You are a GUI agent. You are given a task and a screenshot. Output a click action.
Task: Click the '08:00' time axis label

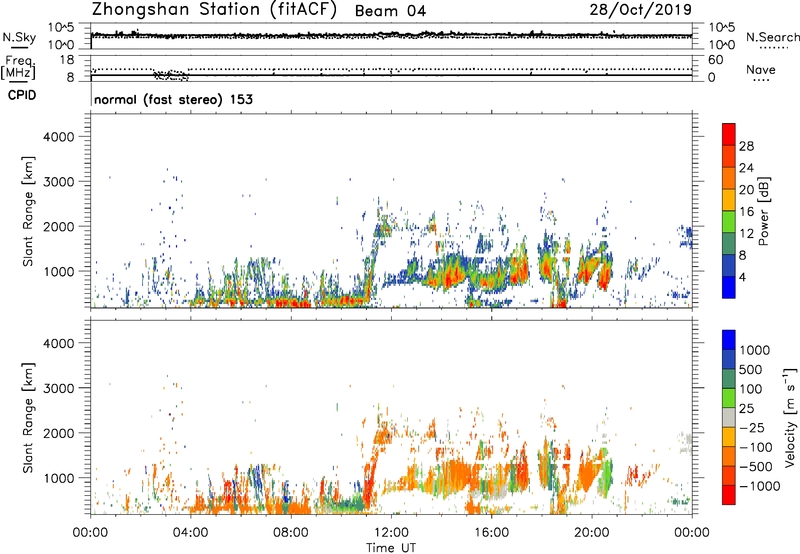coord(291,533)
